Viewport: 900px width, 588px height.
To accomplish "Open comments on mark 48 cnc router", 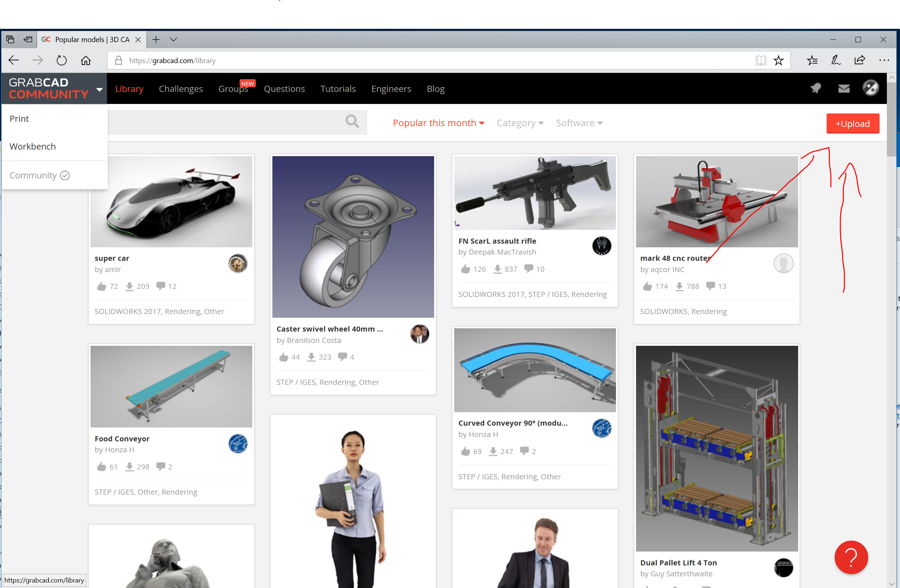I will [x=711, y=286].
